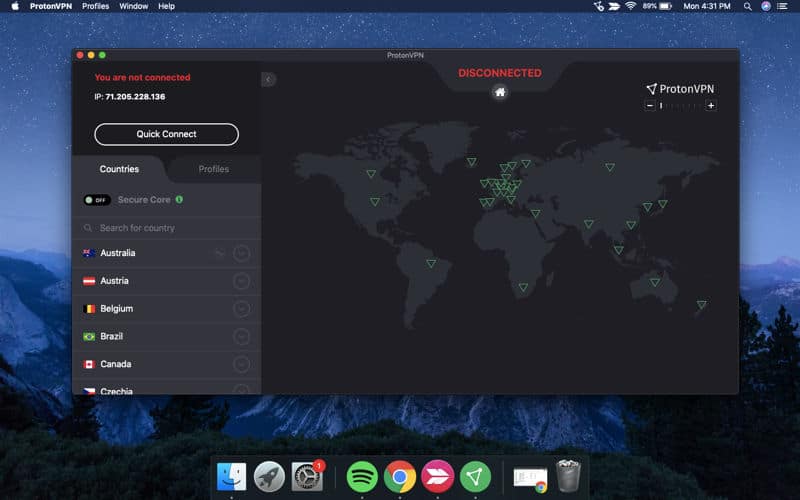Switch to the Countries tab
The width and height of the screenshot is (800, 500).
119,169
